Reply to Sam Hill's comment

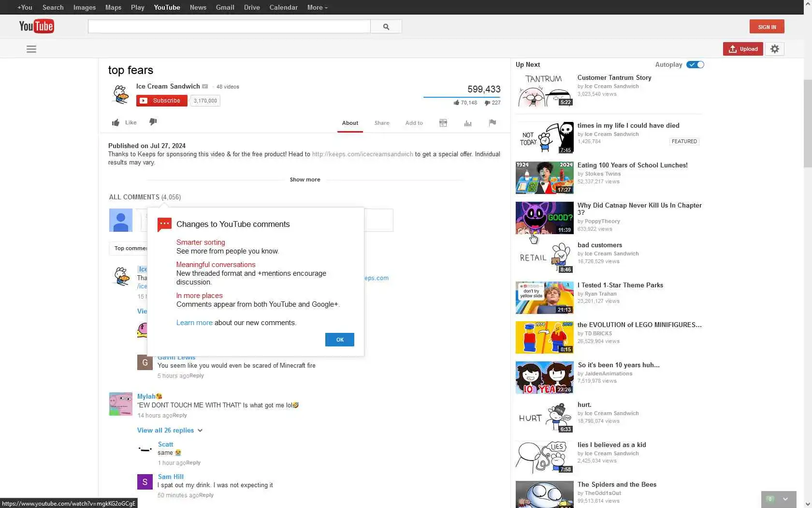(x=206, y=495)
